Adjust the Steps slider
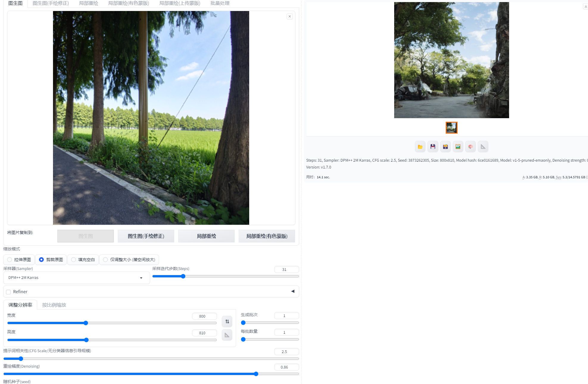This screenshot has width=588, height=384. coord(225,276)
